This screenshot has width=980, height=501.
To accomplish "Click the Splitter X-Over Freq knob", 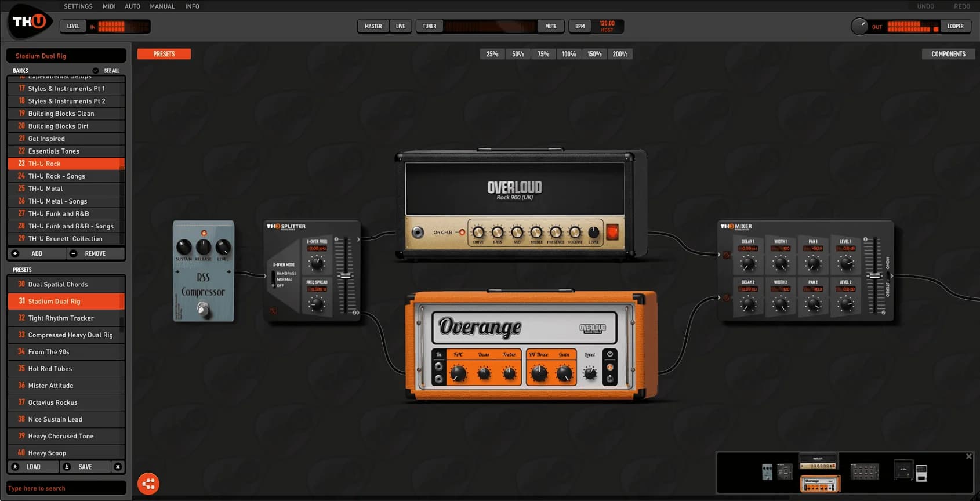I will click(x=317, y=264).
